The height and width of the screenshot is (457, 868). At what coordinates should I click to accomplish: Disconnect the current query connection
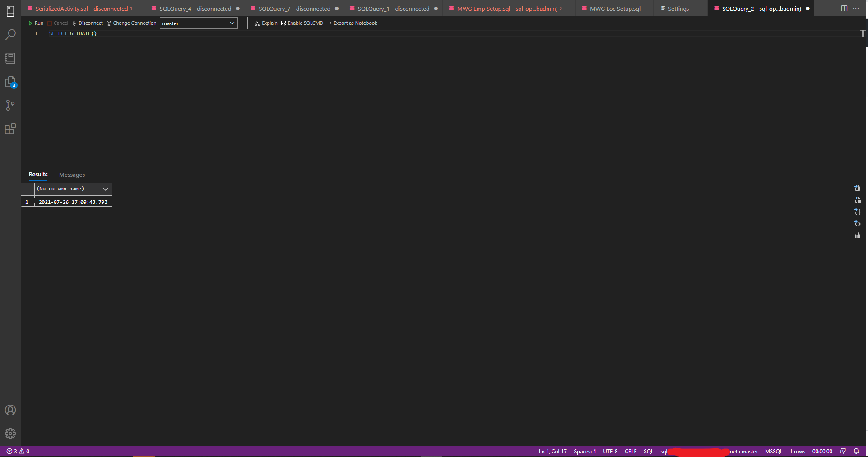[x=88, y=23]
